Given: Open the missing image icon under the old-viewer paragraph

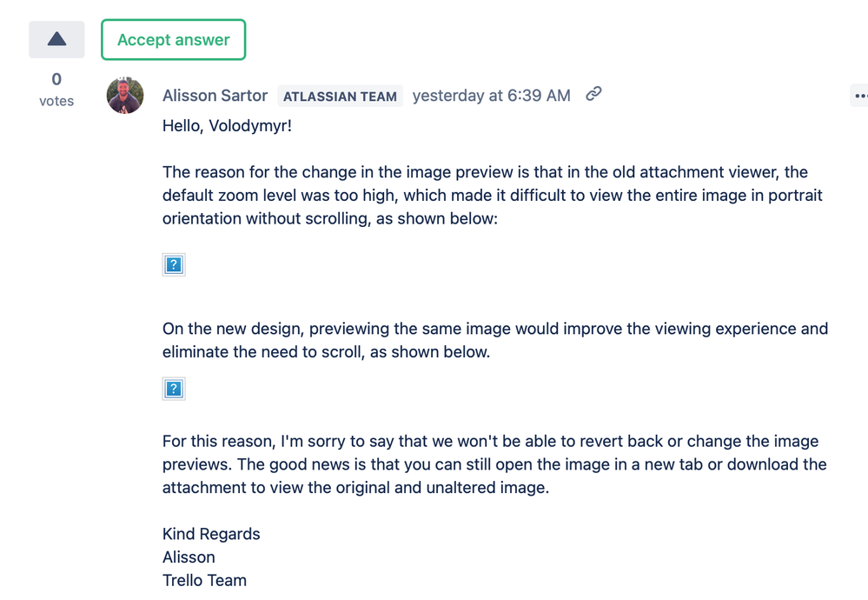Looking at the screenshot, I should 173,264.
